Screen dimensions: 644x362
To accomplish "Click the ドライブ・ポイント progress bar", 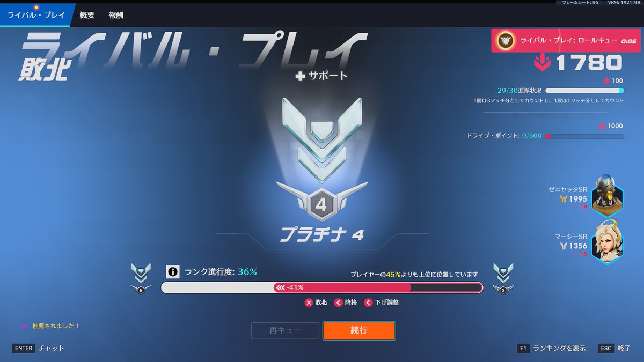I will tap(584, 136).
